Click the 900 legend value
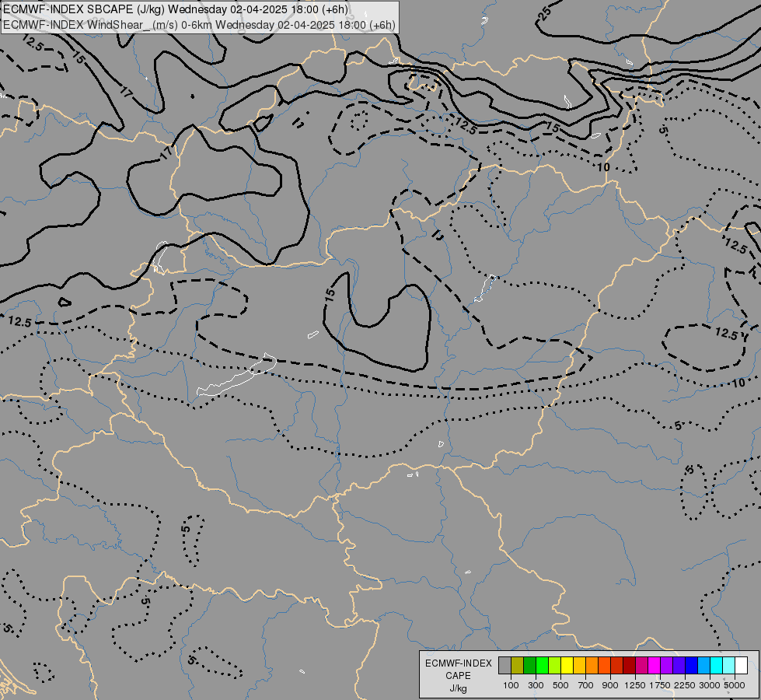Viewport: 761px width, 700px height. coord(610,685)
